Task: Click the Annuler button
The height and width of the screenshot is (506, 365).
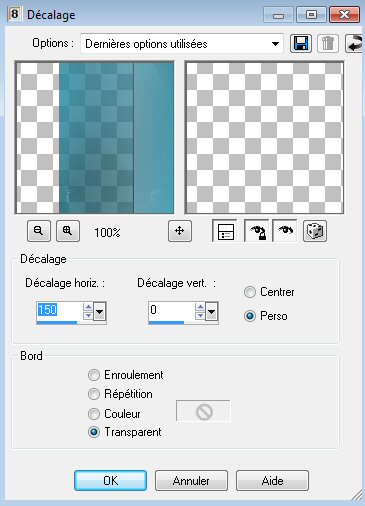Action: tap(191, 481)
